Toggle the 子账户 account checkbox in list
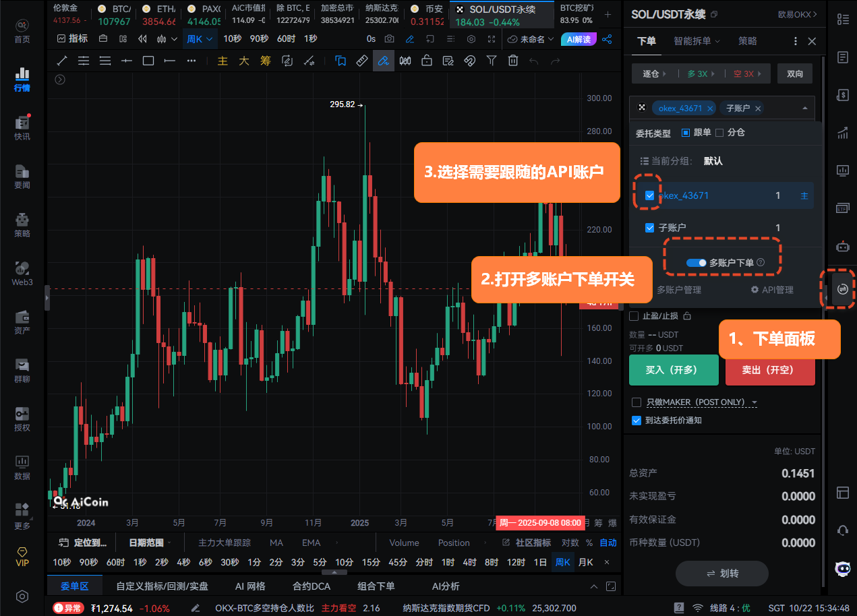 (650, 228)
